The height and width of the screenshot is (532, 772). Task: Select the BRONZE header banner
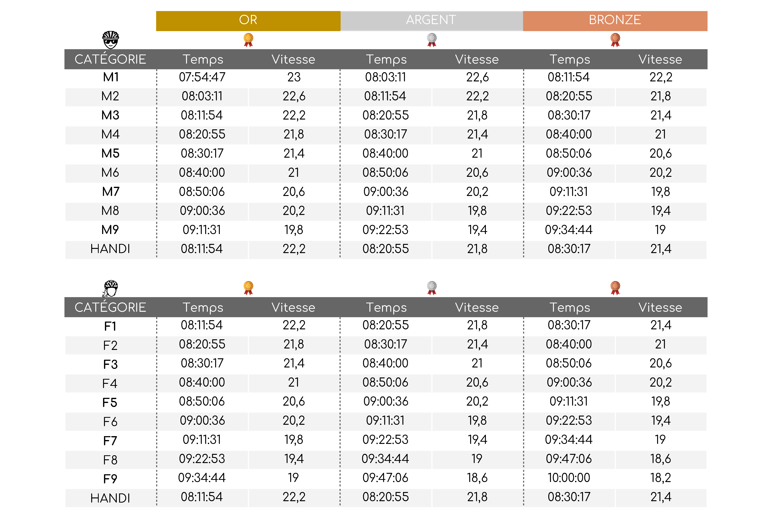tap(615, 20)
